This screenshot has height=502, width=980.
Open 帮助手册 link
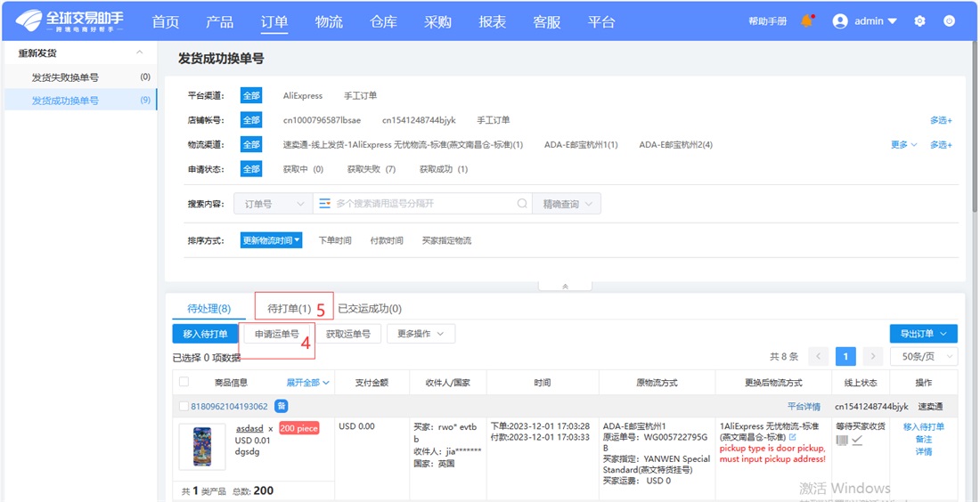767,21
